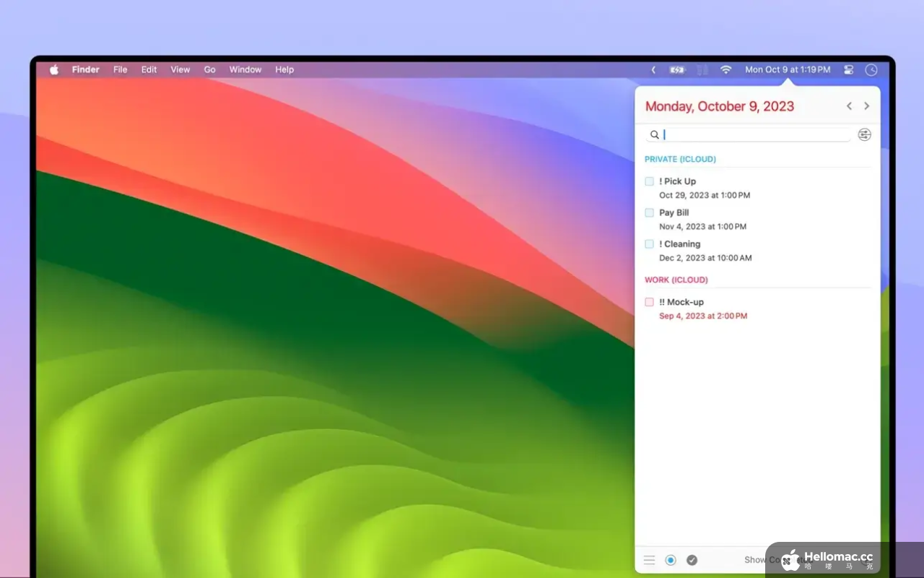
Task: Open the Go menu
Action: (x=210, y=70)
